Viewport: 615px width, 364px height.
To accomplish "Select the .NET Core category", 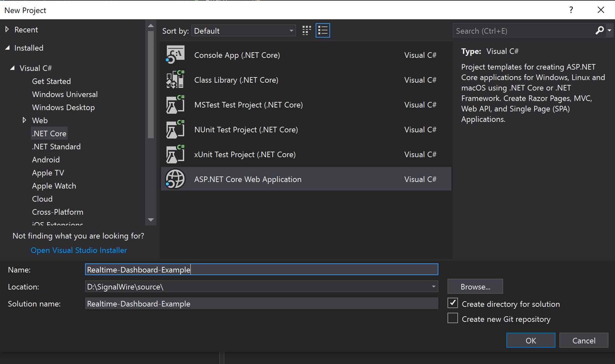I will (x=49, y=133).
